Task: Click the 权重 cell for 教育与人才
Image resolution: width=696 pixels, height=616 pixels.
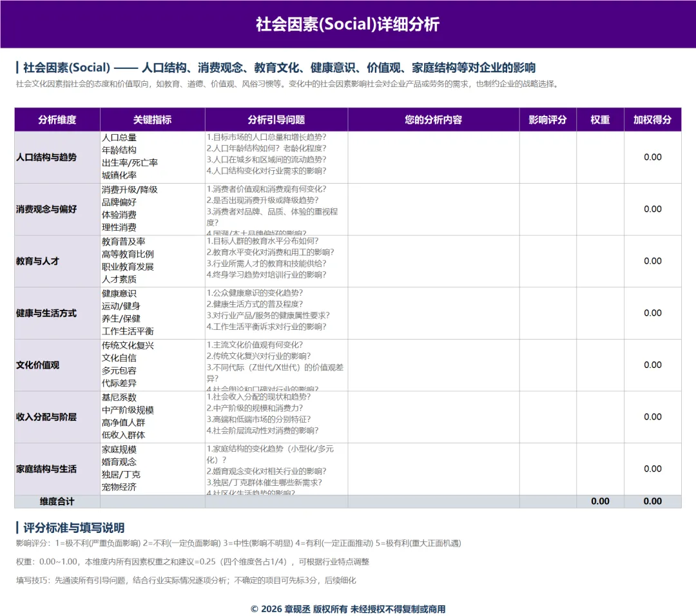Action: (600, 261)
